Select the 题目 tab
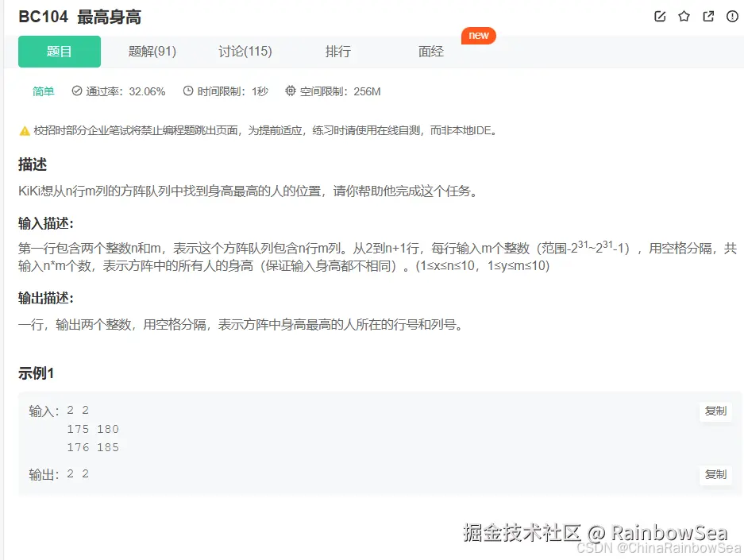This screenshot has height=560, width=744. point(59,51)
